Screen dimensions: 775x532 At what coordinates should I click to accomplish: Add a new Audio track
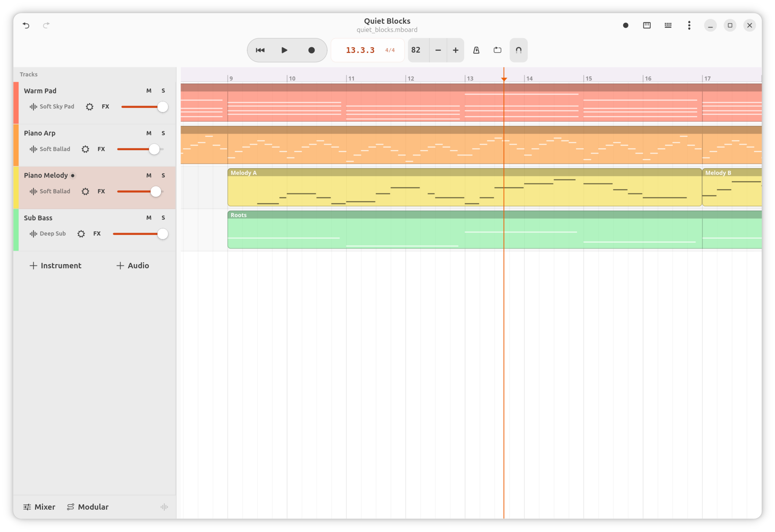pos(132,266)
